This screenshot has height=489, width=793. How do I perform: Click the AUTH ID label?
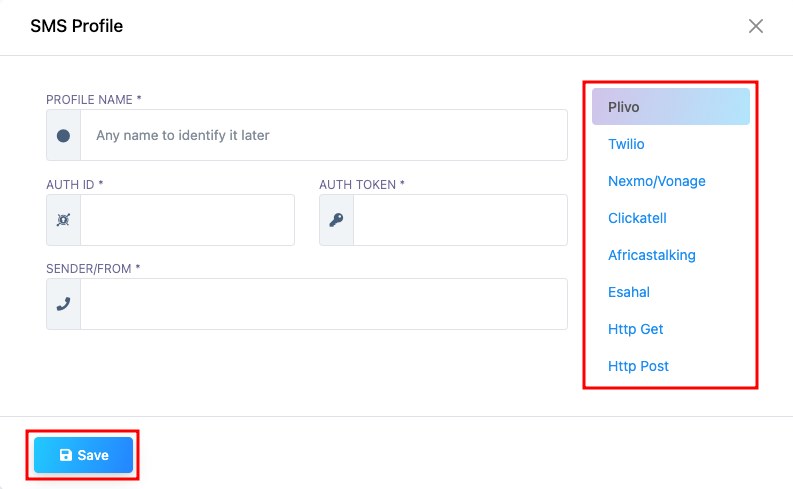[x=75, y=185]
